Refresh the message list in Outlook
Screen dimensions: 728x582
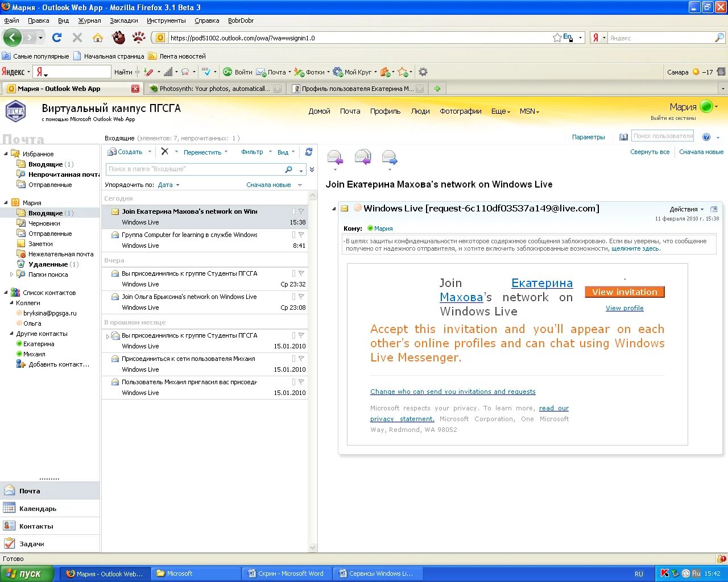pos(309,152)
